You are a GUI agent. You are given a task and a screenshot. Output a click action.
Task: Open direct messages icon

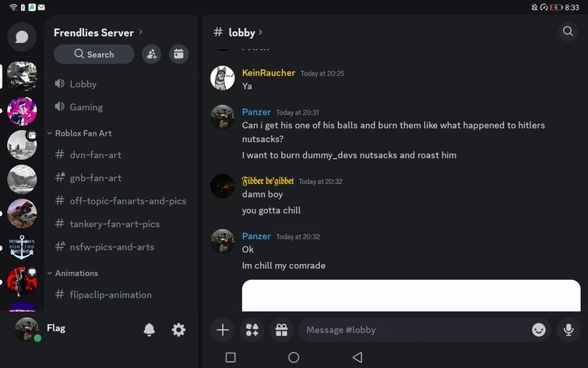click(22, 37)
